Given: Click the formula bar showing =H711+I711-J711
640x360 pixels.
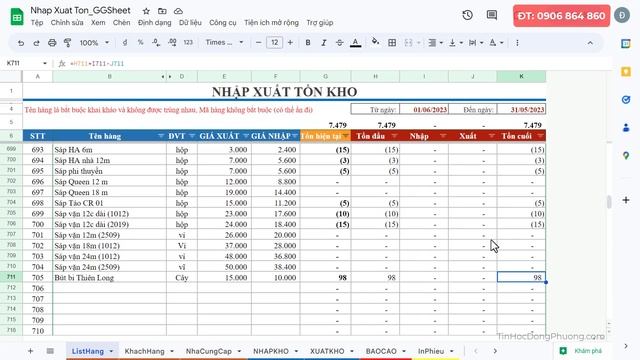Looking at the screenshot, I should 97,64.
